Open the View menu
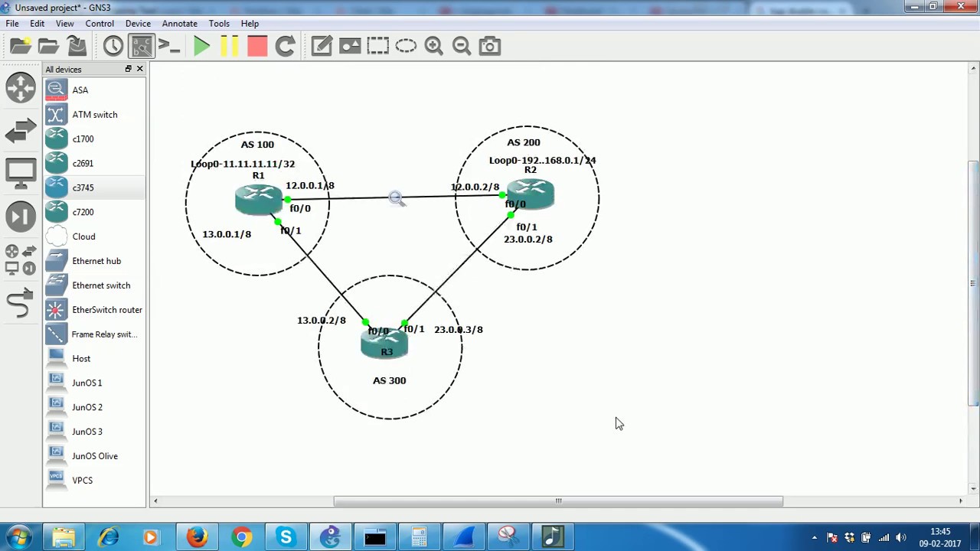980x551 pixels. click(x=64, y=24)
